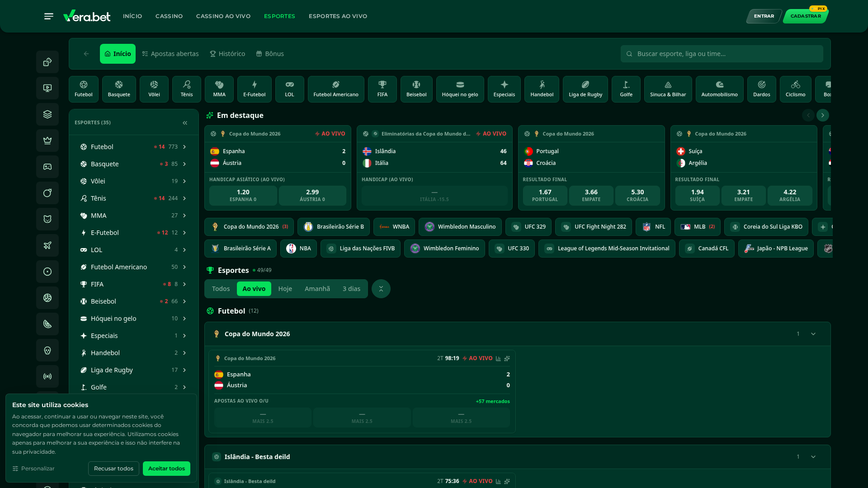This screenshot has height=488, width=868.
Task: Click the rocket icon in left sidebar
Action: [47, 245]
